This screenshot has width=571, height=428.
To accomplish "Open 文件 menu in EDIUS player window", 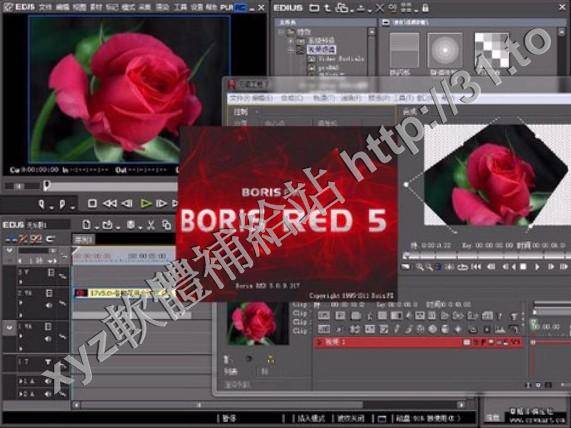I will [x=45, y=7].
